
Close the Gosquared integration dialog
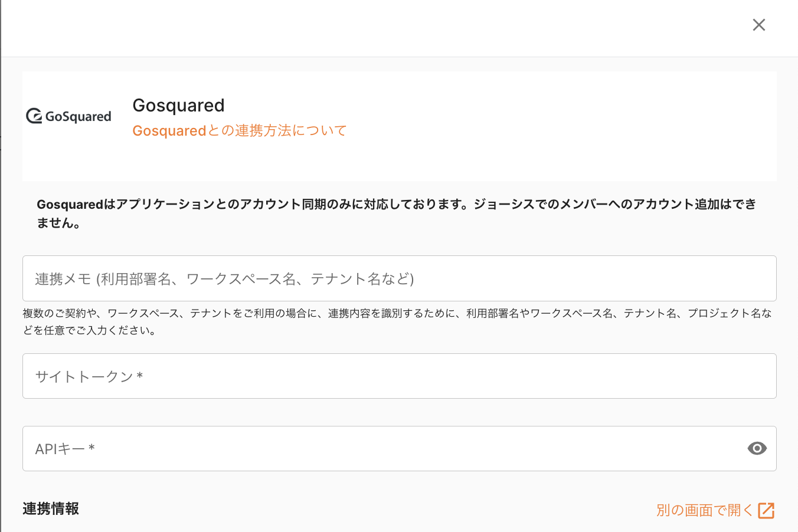[758, 25]
